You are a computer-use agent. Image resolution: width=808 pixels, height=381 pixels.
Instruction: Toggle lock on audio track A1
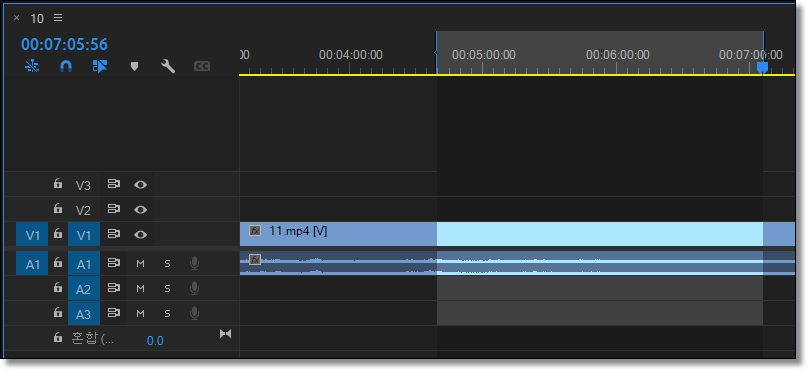coord(58,263)
